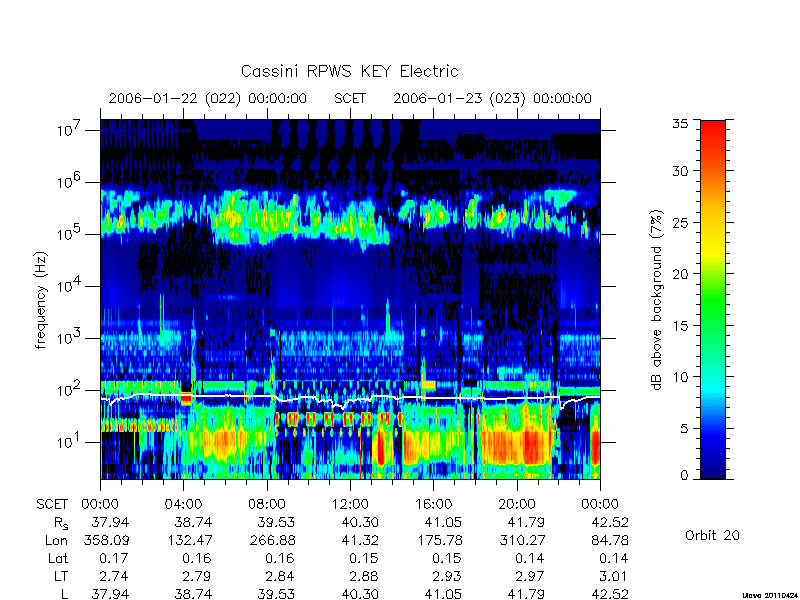Click the 10^2 frequency tick label
Screen dimensions: 800x600
tap(69, 390)
